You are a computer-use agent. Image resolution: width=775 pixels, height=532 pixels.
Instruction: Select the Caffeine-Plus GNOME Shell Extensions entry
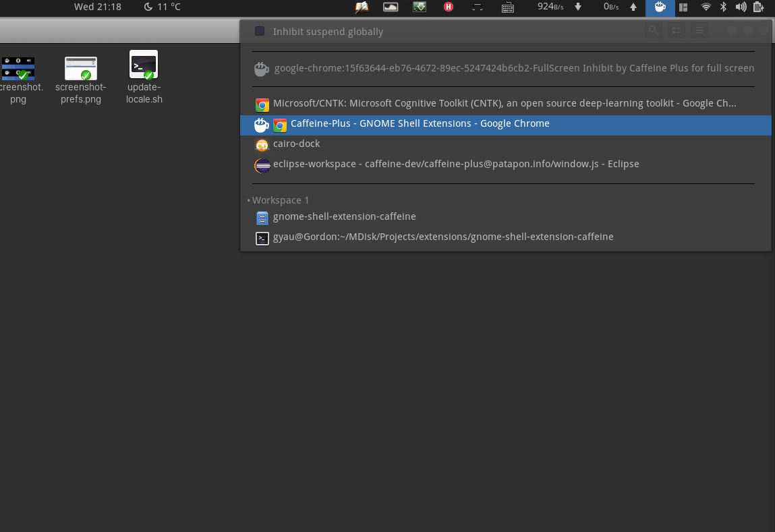506,125
